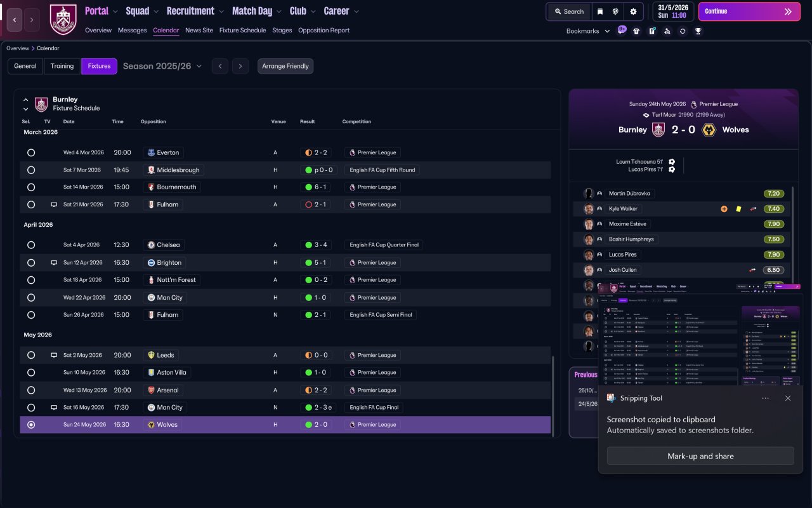Image resolution: width=812 pixels, height=508 pixels.
Task: Click the trophy icon in the bookmarks row
Action: click(698, 31)
